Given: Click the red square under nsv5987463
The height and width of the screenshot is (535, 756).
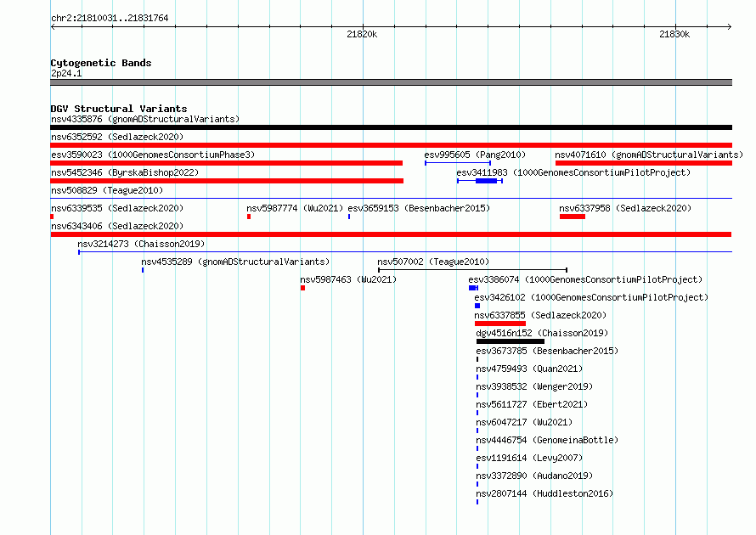Looking at the screenshot, I should tap(302, 288).
